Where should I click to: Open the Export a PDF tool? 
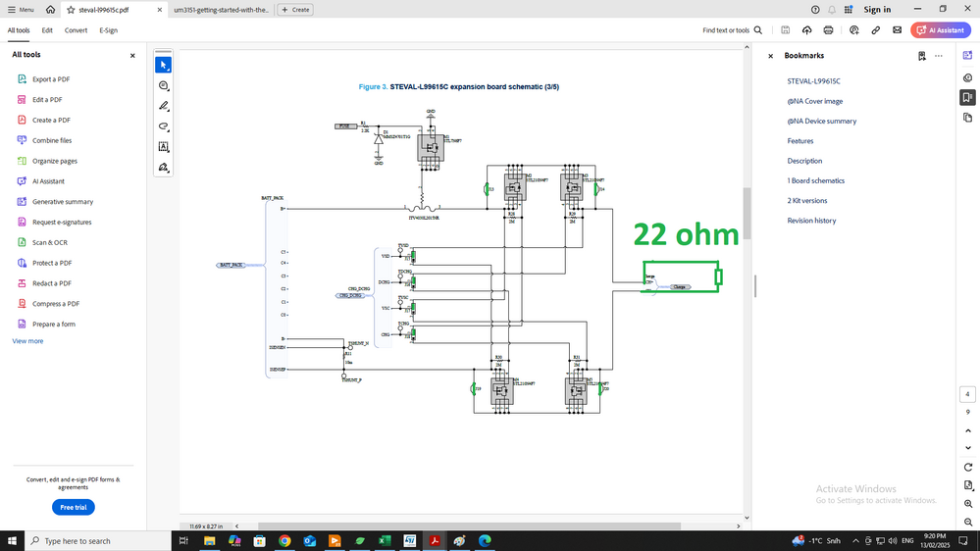(x=51, y=79)
